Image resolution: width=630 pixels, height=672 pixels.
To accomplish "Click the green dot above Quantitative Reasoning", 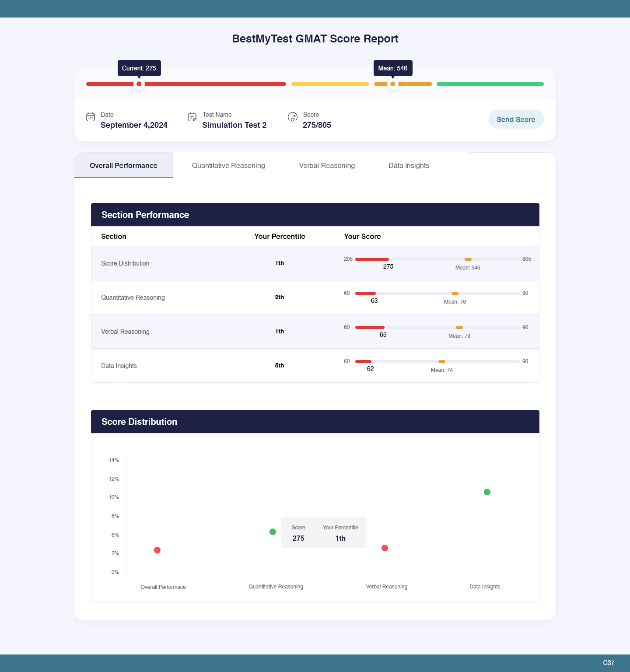I will pyautogui.click(x=273, y=532).
